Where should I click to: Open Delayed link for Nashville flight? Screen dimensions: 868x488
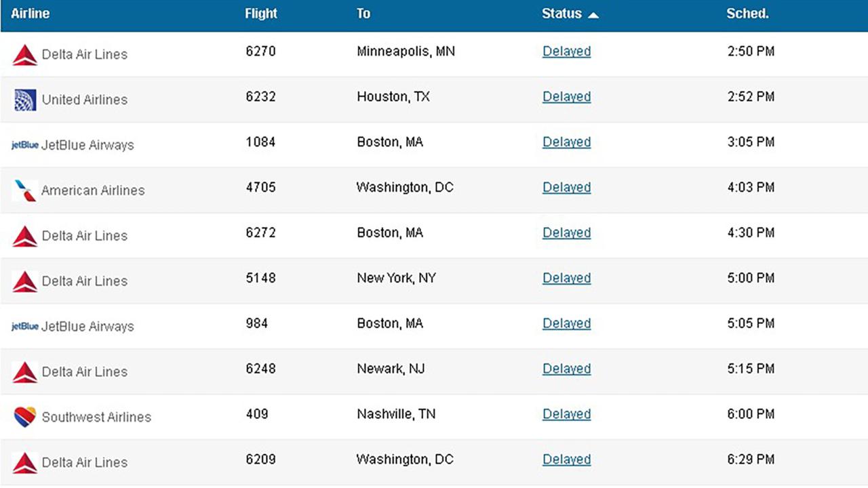pyautogui.click(x=566, y=414)
